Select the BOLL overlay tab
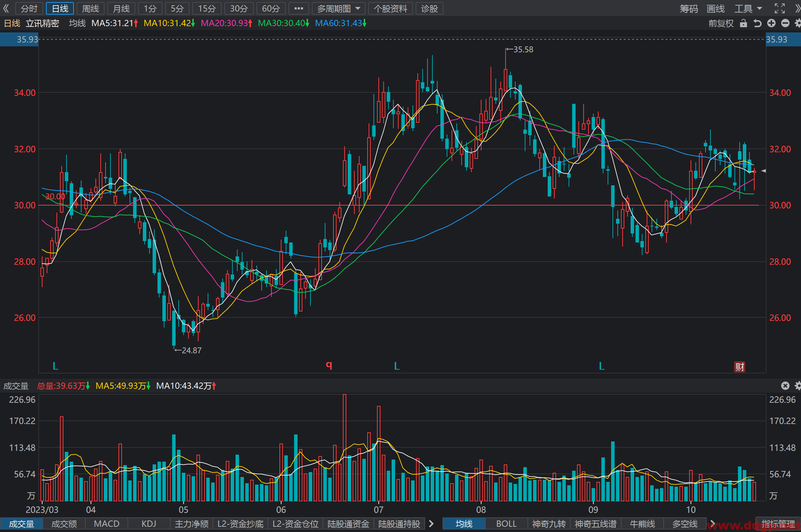This screenshot has width=801, height=532. click(x=506, y=524)
